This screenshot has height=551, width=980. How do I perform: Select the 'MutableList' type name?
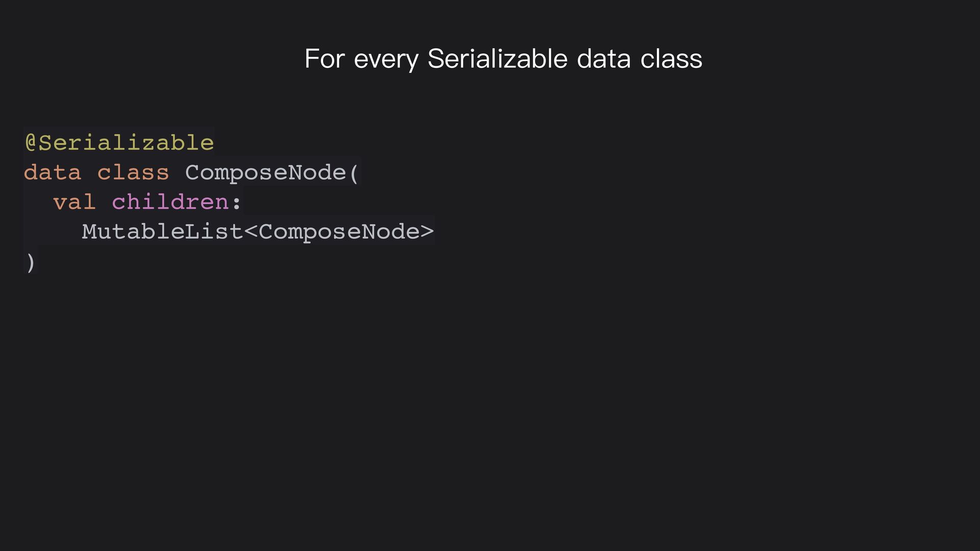point(162,232)
